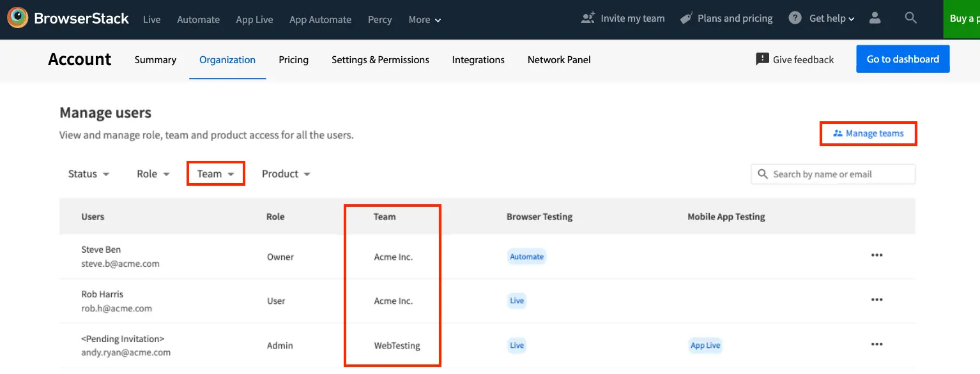The width and height of the screenshot is (980, 374).
Task: Click the search magnifier icon in header
Action: [911, 19]
